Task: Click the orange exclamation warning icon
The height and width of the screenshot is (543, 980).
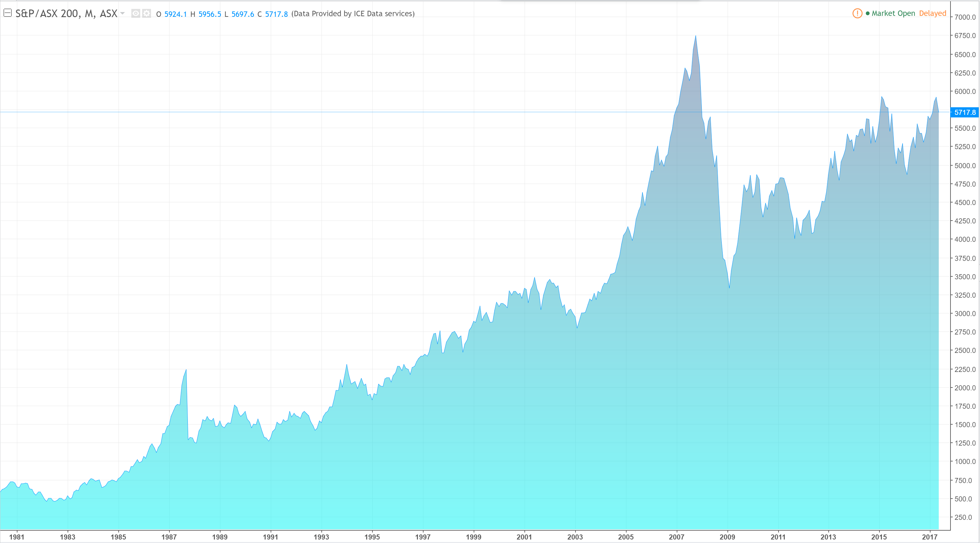Action: [857, 13]
